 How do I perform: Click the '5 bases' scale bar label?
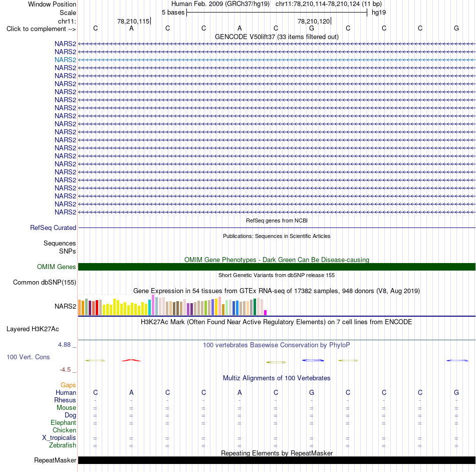[173, 13]
